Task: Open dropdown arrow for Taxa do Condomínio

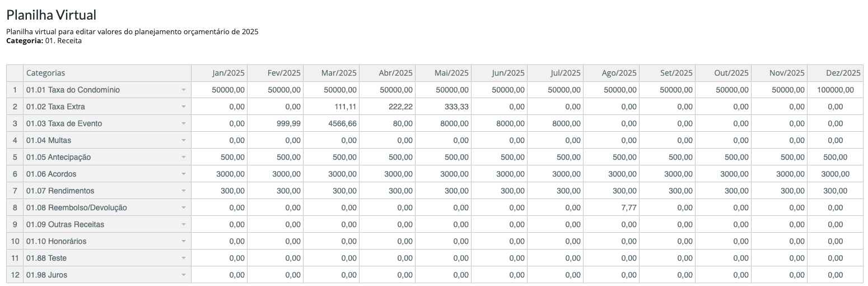Action: coord(184,90)
